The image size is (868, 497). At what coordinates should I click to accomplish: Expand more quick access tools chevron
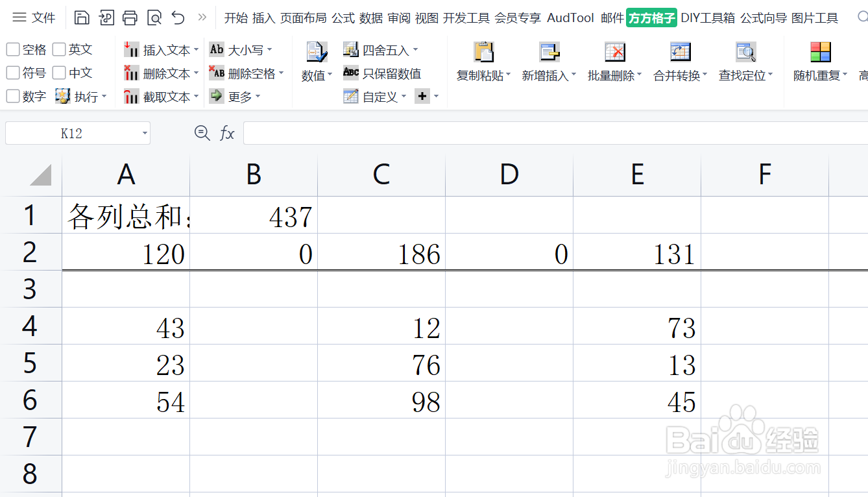point(202,18)
